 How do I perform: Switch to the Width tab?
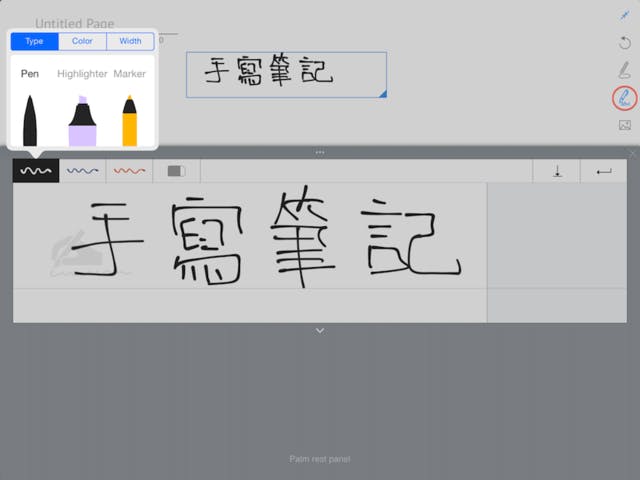click(x=130, y=41)
